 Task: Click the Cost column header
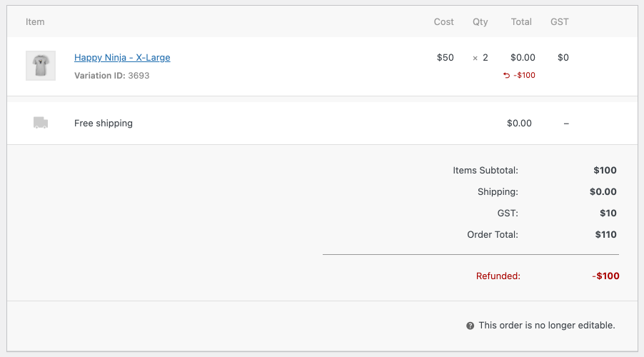443,22
